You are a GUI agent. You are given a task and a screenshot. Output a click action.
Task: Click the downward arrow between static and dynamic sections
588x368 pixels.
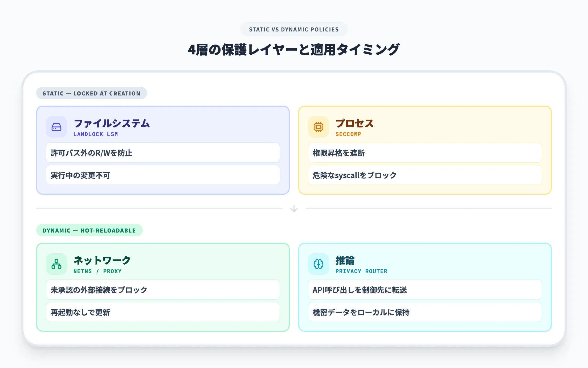coord(294,209)
